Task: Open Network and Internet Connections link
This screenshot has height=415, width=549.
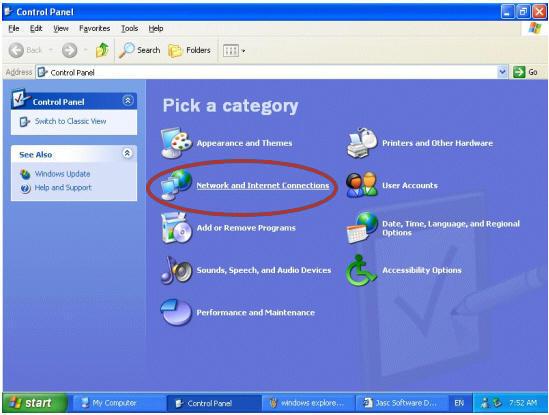Action: tap(263, 185)
